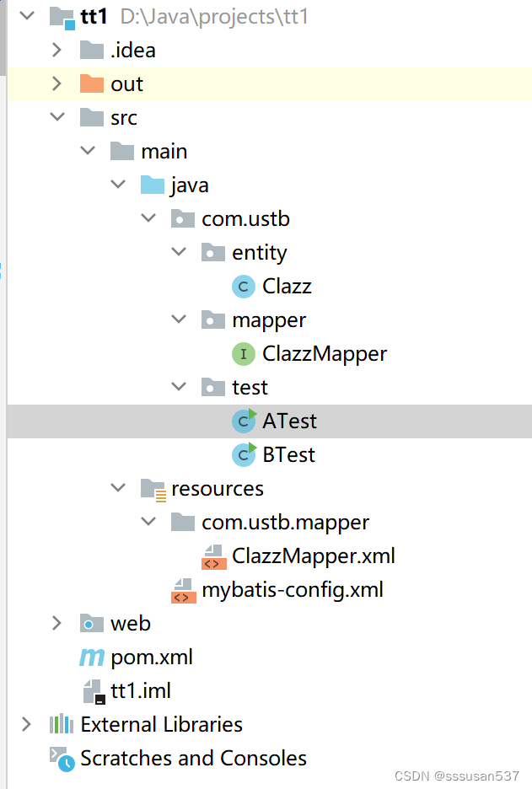Screen dimensions: 532x789
Task: Click the XML file icon for ClazzMapper.xml
Action: [213, 556]
